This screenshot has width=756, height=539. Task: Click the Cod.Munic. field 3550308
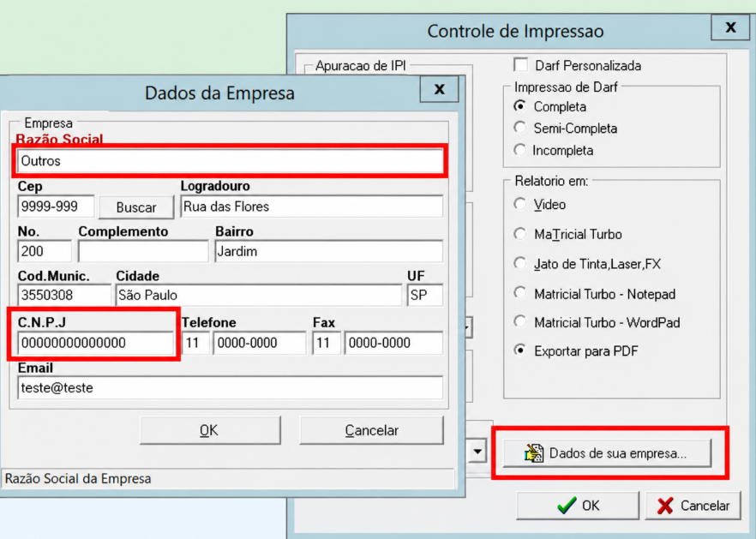64,295
